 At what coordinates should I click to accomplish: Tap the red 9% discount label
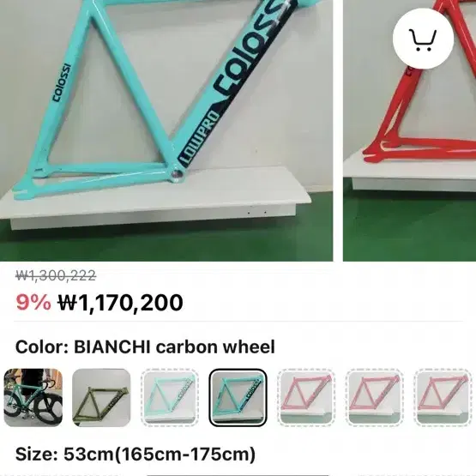tap(33, 303)
